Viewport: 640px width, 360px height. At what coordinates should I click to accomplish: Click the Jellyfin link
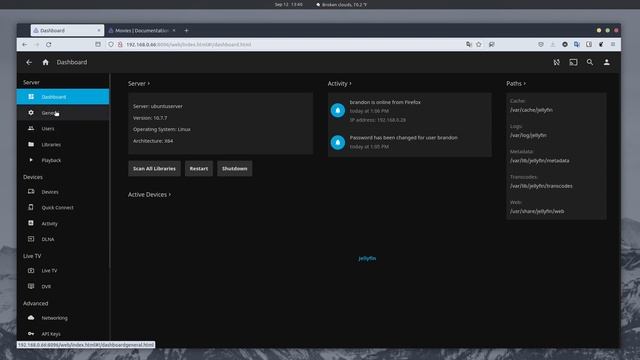[x=367, y=258]
